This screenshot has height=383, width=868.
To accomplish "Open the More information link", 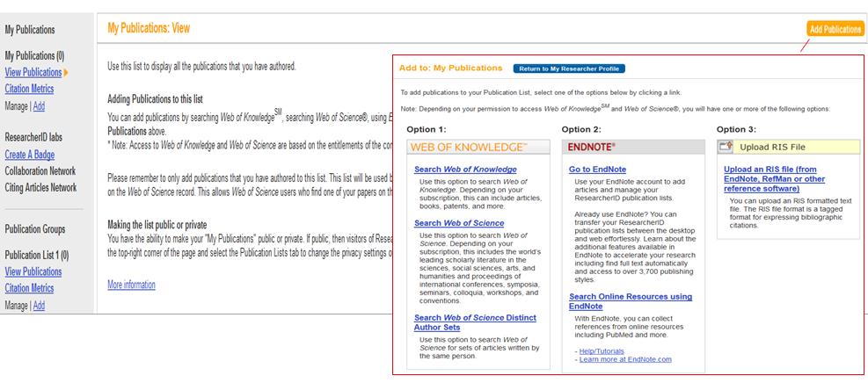I will (131, 285).
